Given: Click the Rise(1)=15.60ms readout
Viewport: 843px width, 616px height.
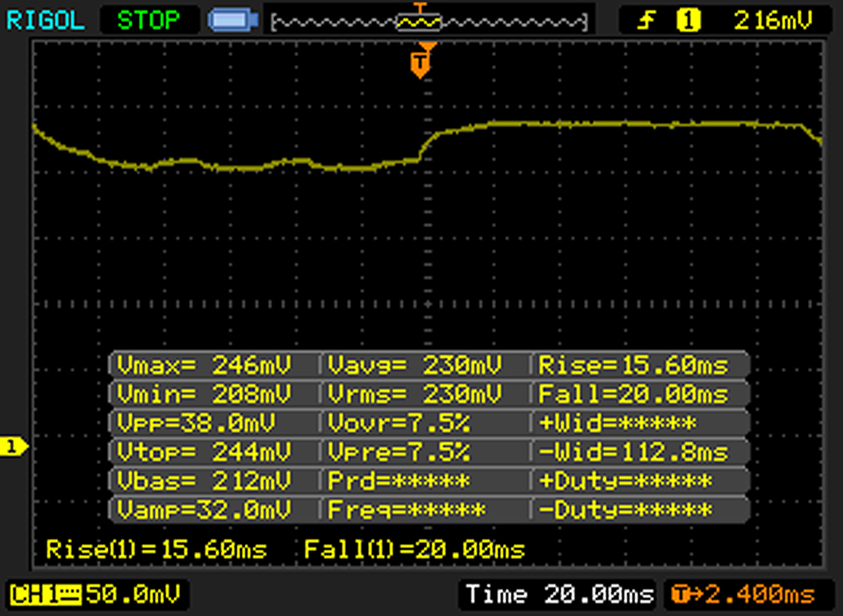Looking at the screenshot, I should tap(156, 549).
